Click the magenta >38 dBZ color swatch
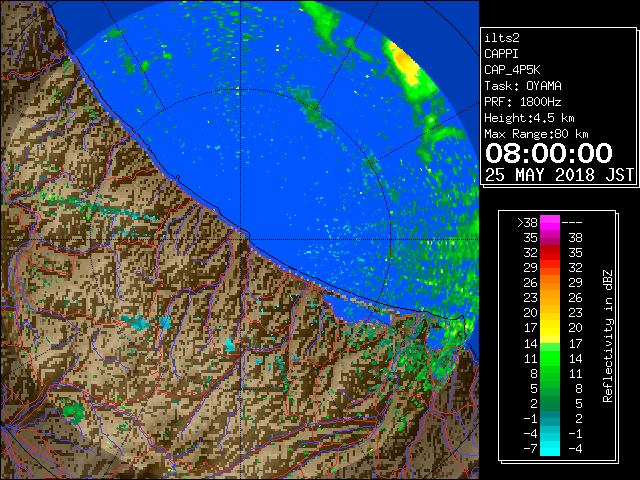Image resolution: width=640 pixels, height=480 pixels. click(550, 223)
